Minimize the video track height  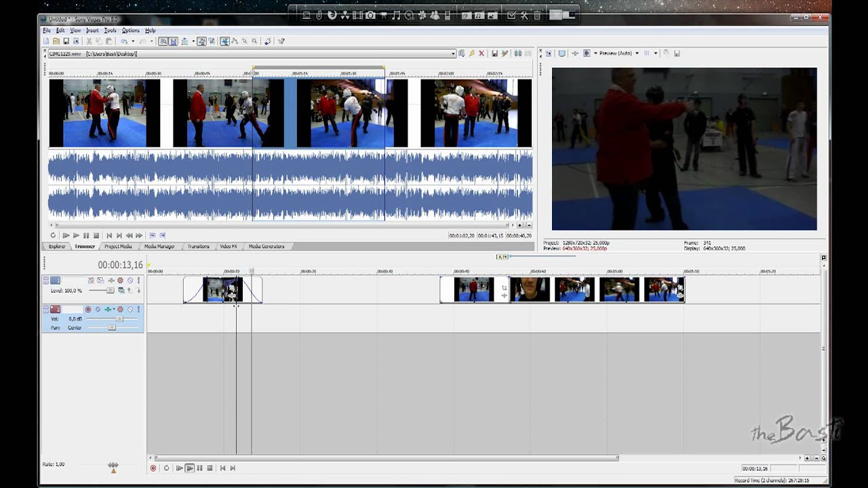click(46, 278)
